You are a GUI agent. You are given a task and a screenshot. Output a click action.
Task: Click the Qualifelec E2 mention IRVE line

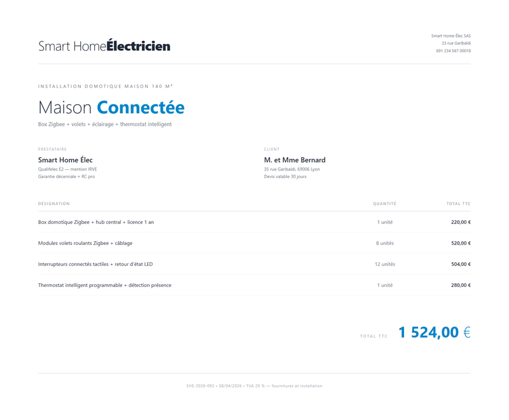(67, 169)
